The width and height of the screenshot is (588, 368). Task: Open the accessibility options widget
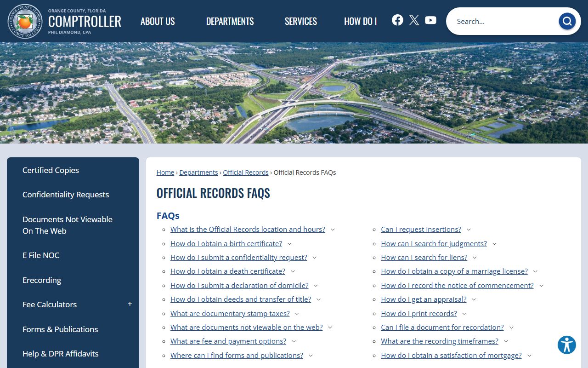tap(567, 345)
